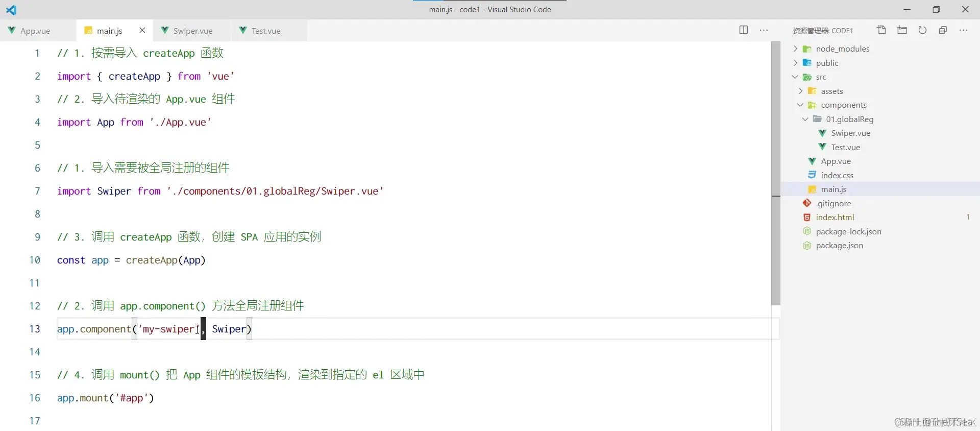Click the Vue icon beside Test.vue tree item
Screen dimensions: 980x431
coord(822,147)
